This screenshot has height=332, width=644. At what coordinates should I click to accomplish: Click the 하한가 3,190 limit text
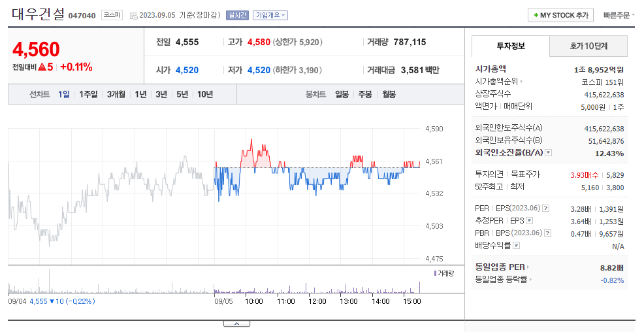pyautogui.click(x=297, y=71)
